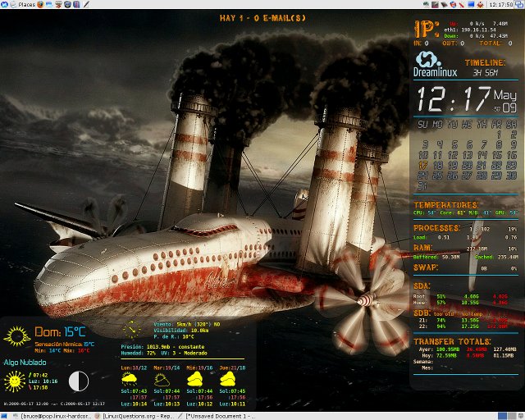Click the large 12:17 clock display
Screen dimensions: 525x420
[454, 98]
